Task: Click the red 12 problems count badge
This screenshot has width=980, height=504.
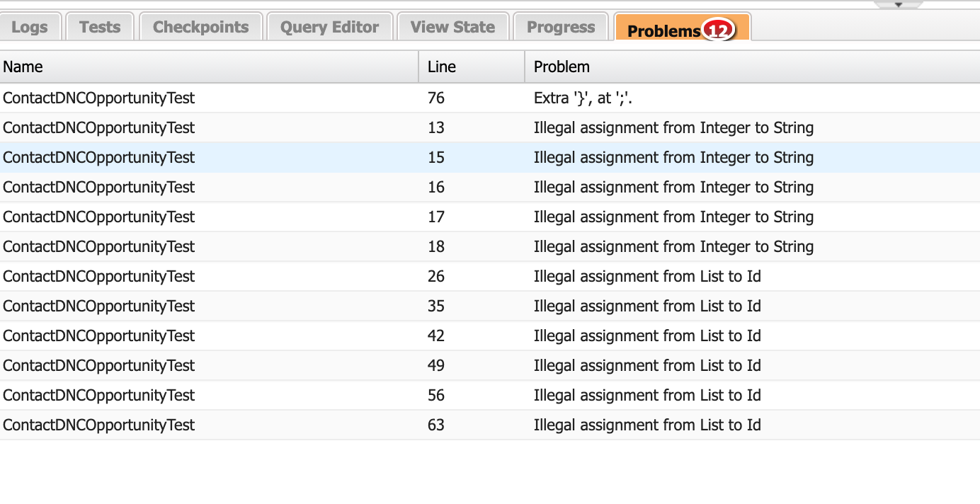Action: coord(717,30)
